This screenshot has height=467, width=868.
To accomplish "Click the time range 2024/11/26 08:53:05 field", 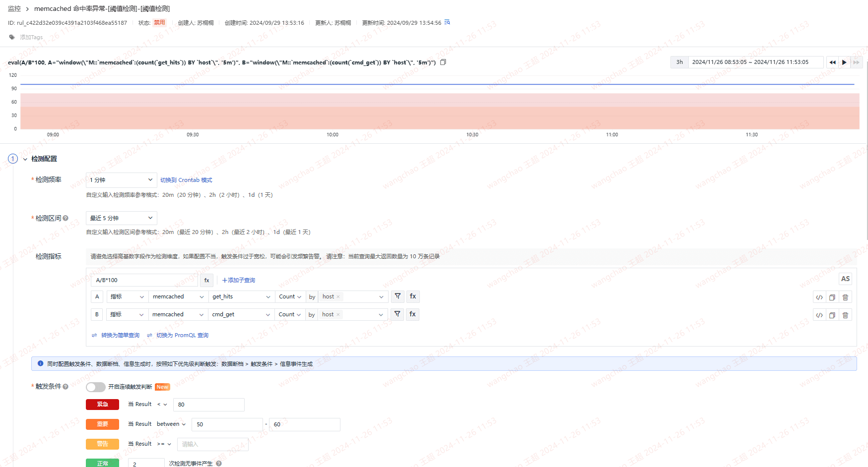I will [756, 62].
